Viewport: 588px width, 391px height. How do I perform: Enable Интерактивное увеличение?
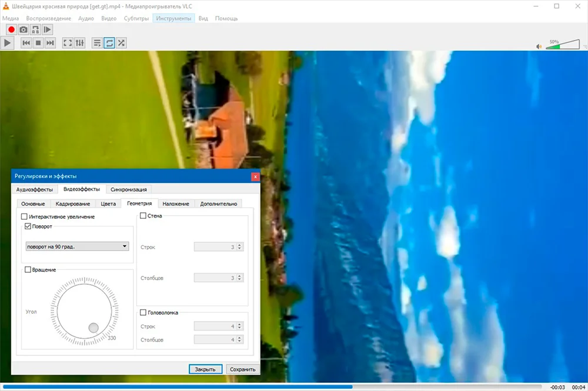(24, 216)
